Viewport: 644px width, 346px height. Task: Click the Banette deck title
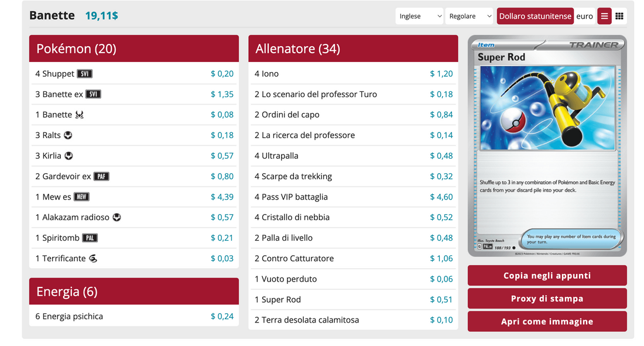(x=52, y=16)
